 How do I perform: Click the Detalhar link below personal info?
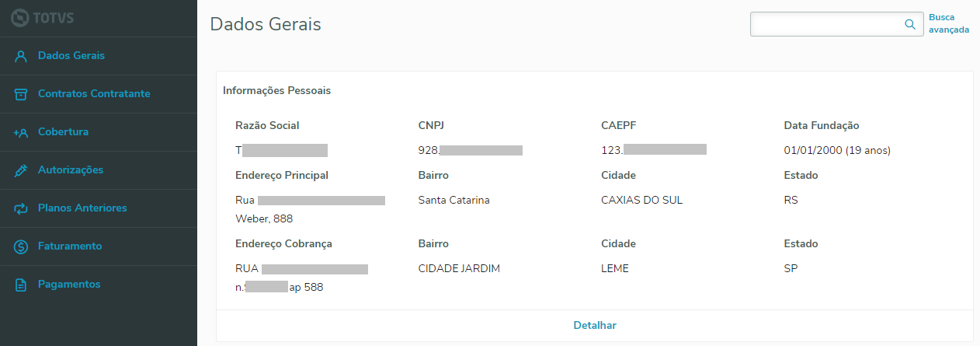coord(595,325)
